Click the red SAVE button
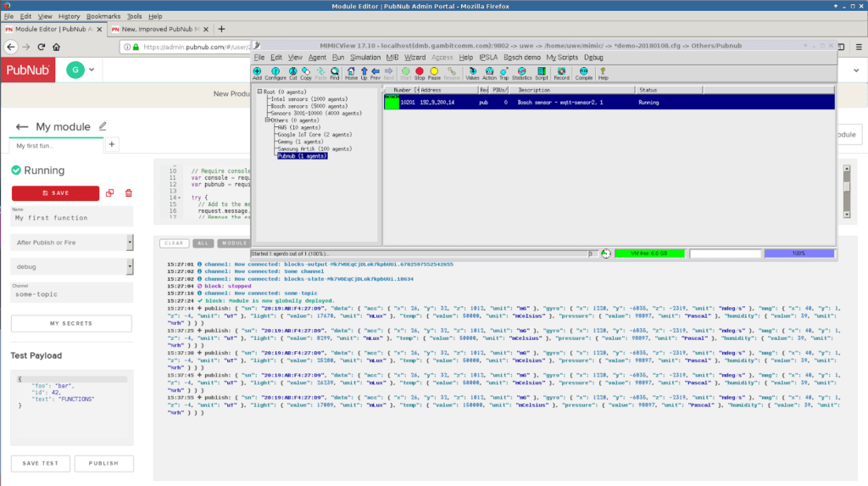 tap(55, 193)
